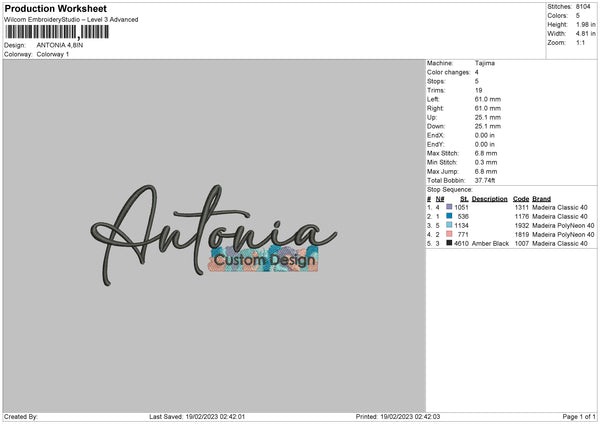Image resolution: width=600 pixels, height=424 pixels.
Task: Select 'Last Saved: 19/02/2023 02:42:01' in the footer
Action: point(197,417)
